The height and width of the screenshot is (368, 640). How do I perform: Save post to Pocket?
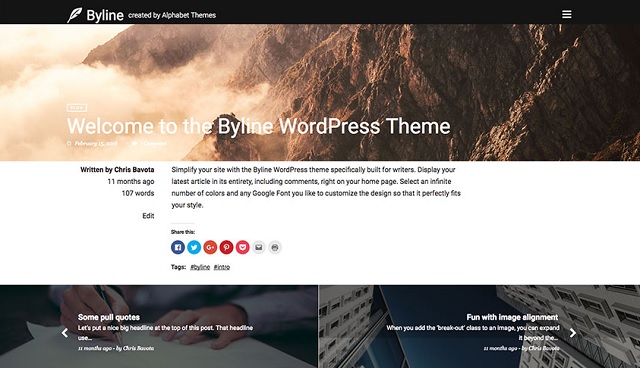click(x=242, y=247)
